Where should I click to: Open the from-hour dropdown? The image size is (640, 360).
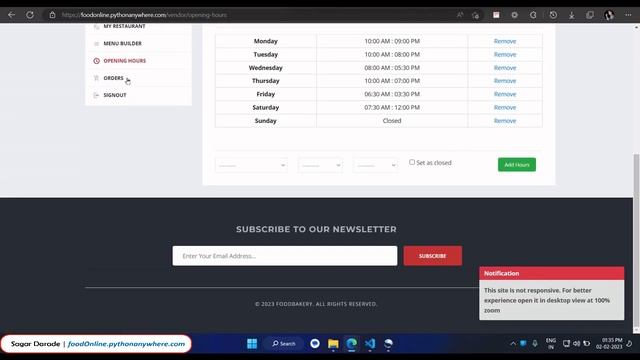click(320, 165)
